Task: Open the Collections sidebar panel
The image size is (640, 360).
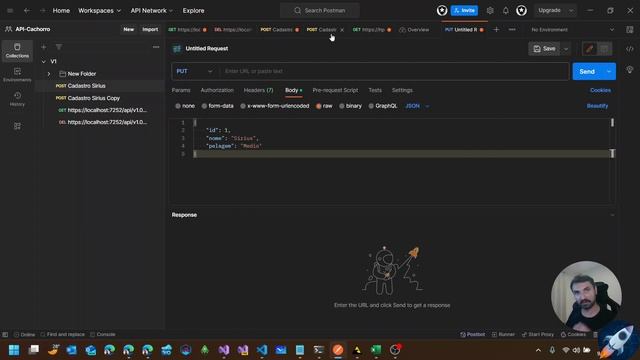Action: [17, 51]
